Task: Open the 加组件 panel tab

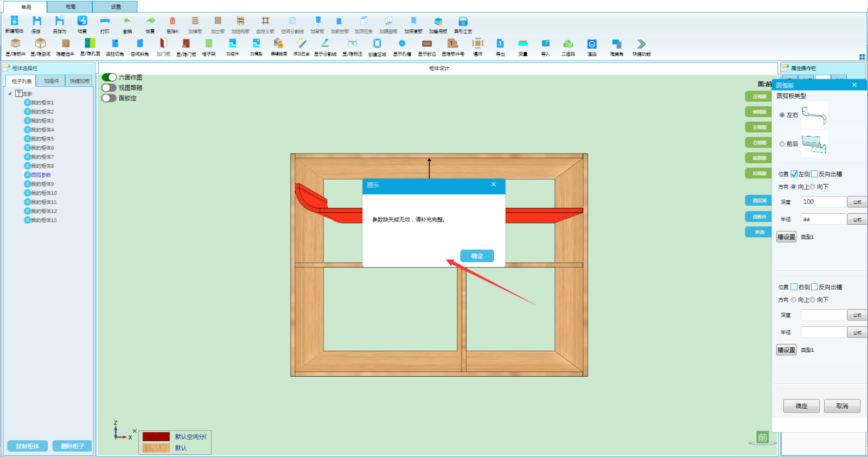Action: [x=52, y=81]
